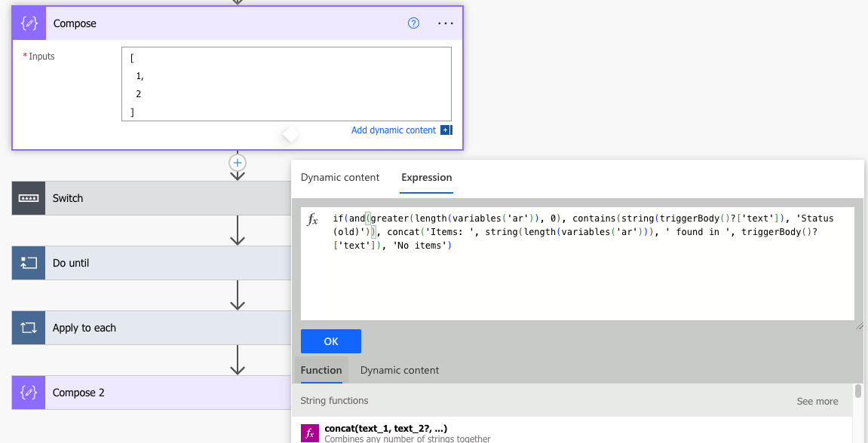Expand the Apply to each card
Viewport: 868px width, 443px height.
tap(152, 328)
